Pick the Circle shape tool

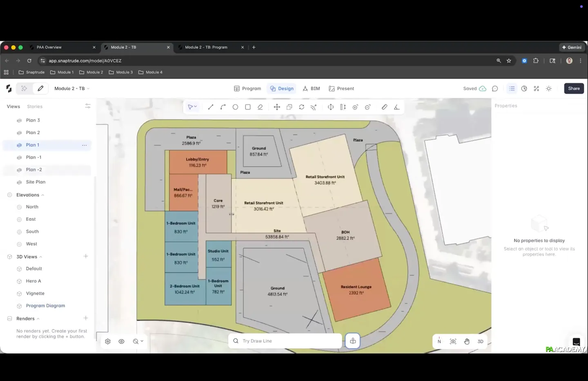pos(235,107)
